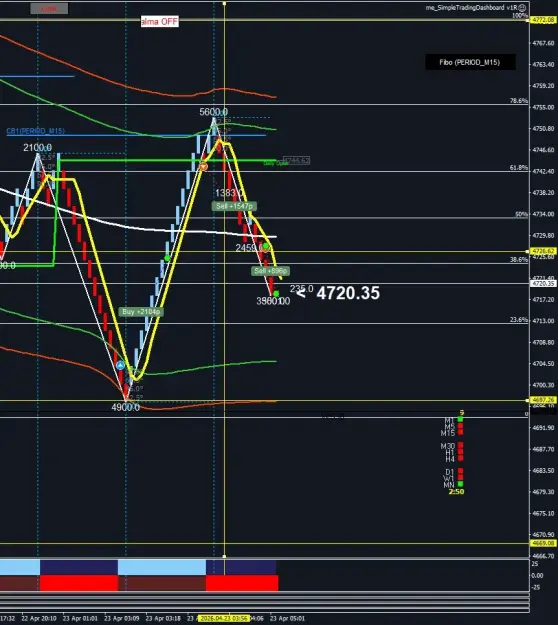This screenshot has width=558, height=625.
Task: Click the green dot below the last candle
Action: (x=276, y=294)
